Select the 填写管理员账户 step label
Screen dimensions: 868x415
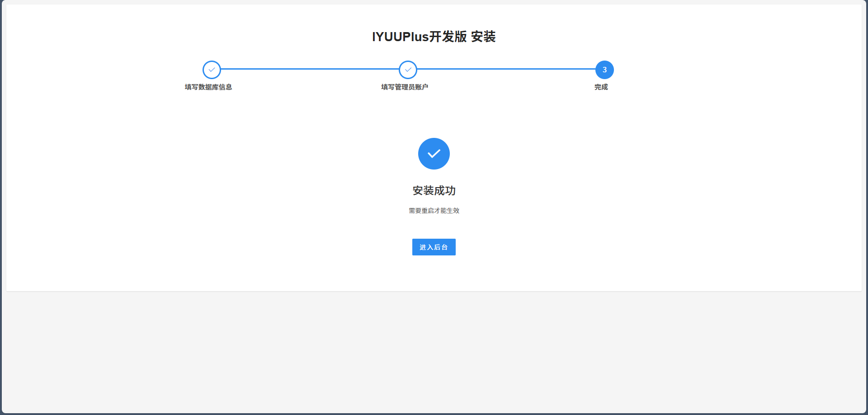pyautogui.click(x=405, y=87)
